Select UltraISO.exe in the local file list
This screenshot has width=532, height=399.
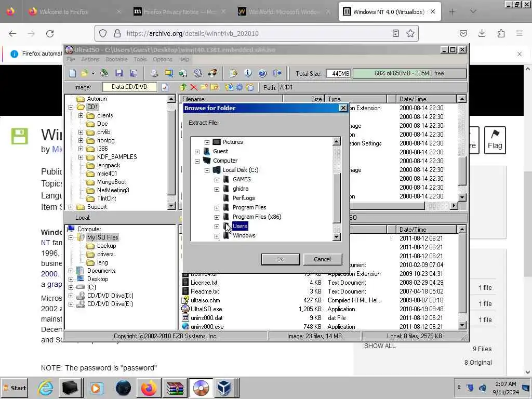click(x=206, y=309)
